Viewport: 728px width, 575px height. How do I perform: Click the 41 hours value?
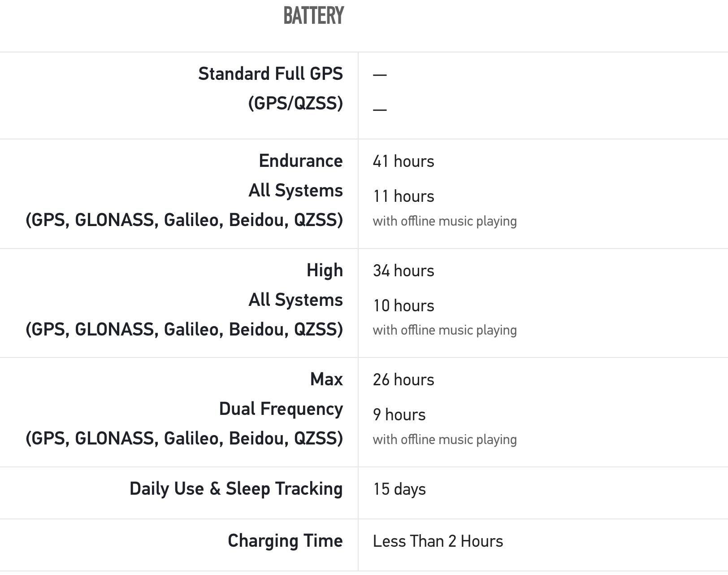[x=403, y=161]
